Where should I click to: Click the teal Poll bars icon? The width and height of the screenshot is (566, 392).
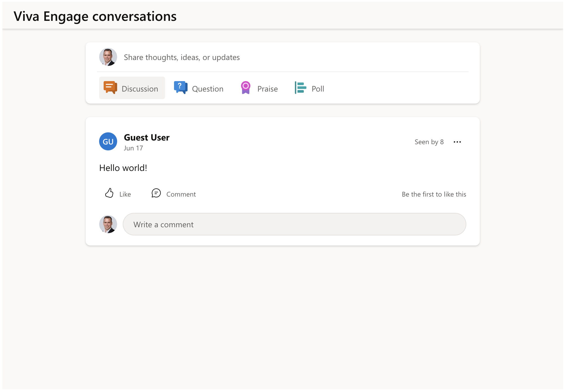click(x=300, y=88)
